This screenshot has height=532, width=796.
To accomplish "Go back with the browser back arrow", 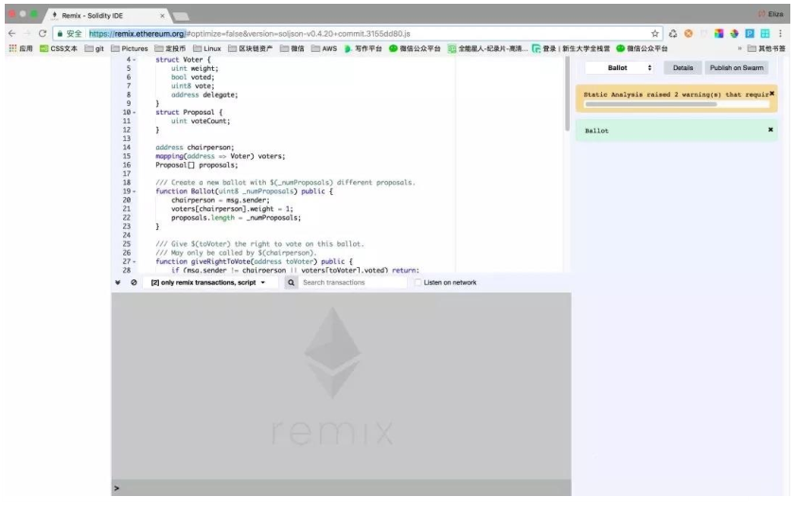I will tap(11, 33).
